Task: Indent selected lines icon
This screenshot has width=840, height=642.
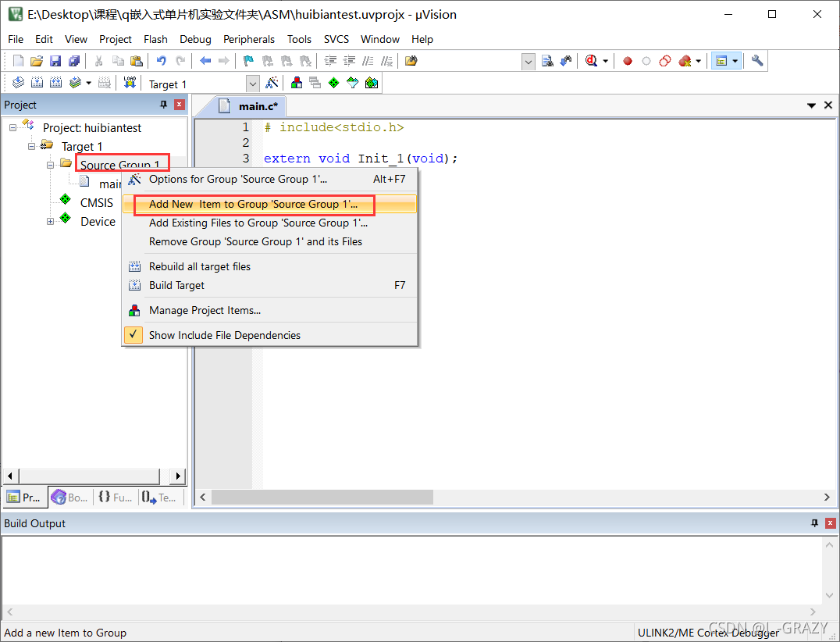Action: pyautogui.click(x=330, y=61)
